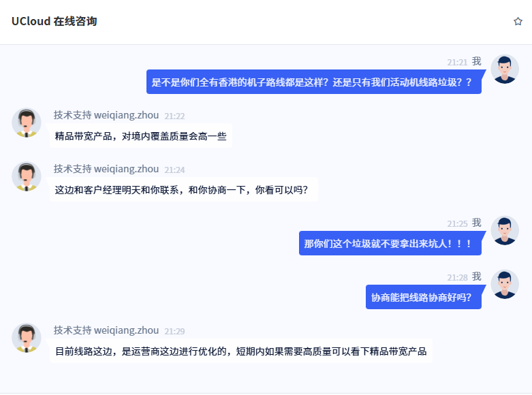This screenshot has width=532, height=395.
Task: Click the 21:25 timestamp next to 我
Action: point(457,224)
